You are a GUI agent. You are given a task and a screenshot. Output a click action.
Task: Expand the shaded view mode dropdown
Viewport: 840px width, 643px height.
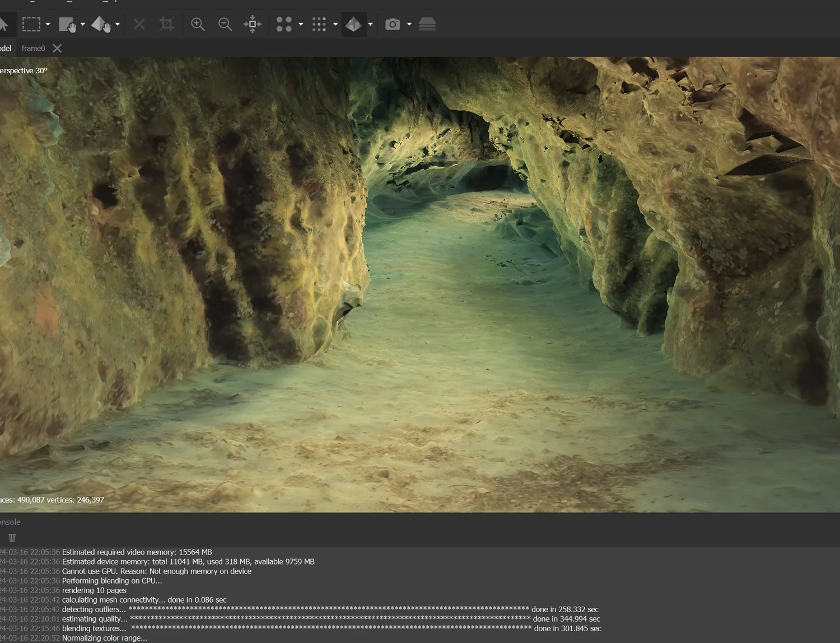coord(370,24)
